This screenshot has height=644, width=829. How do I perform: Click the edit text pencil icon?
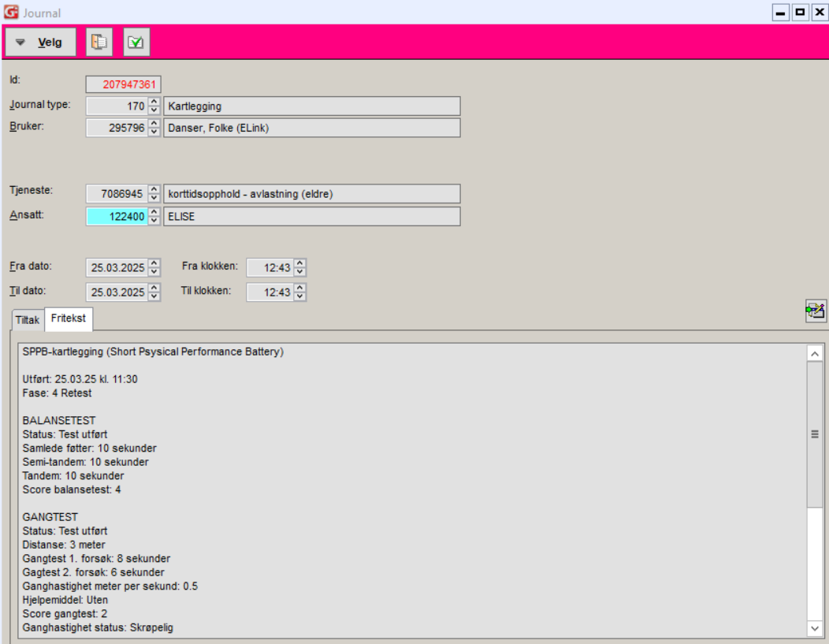point(815,311)
